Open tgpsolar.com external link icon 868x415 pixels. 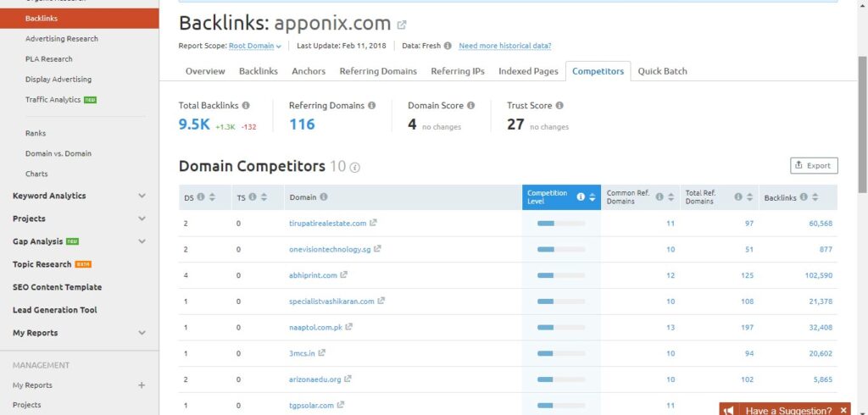tap(341, 405)
